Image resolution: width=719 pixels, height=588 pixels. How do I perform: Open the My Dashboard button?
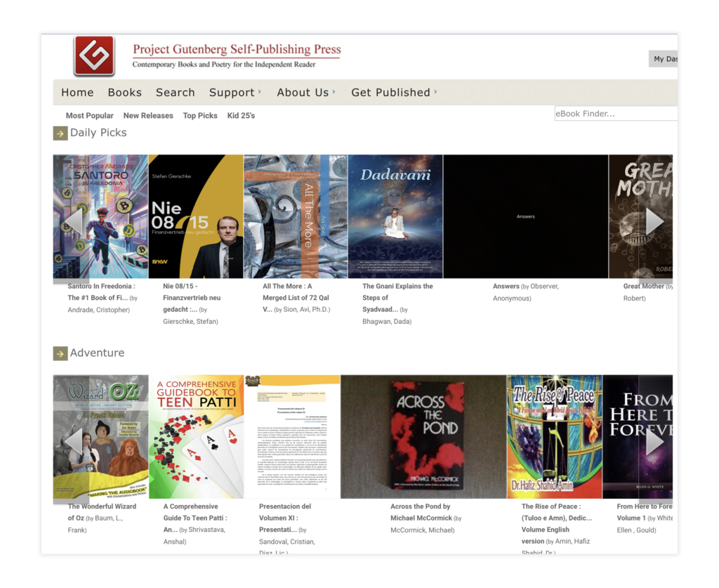point(663,59)
